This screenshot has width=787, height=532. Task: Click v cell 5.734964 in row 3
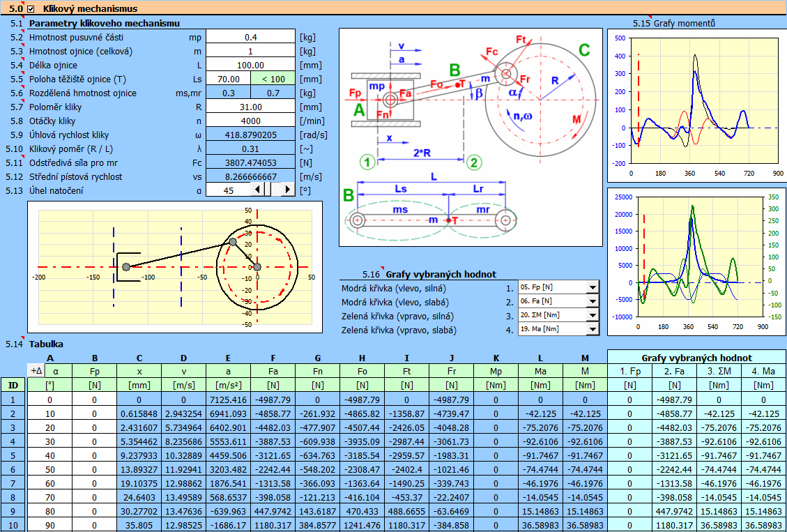pyautogui.click(x=184, y=428)
